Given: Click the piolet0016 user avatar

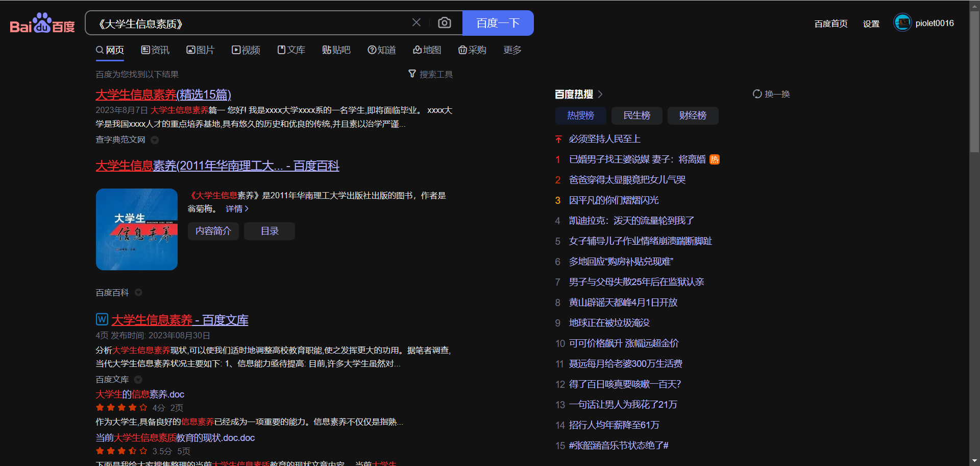Looking at the screenshot, I should pos(902,22).
